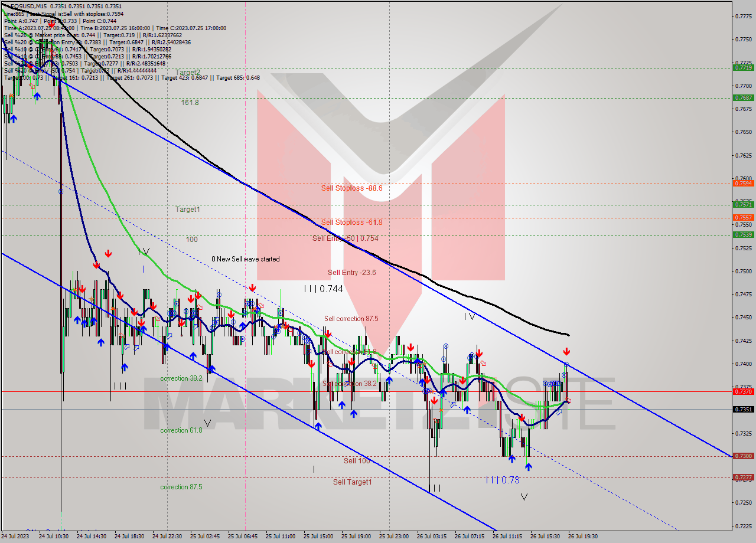
Task: Click the green 0.7571 price tag
Action: click(x=742, y=205)
